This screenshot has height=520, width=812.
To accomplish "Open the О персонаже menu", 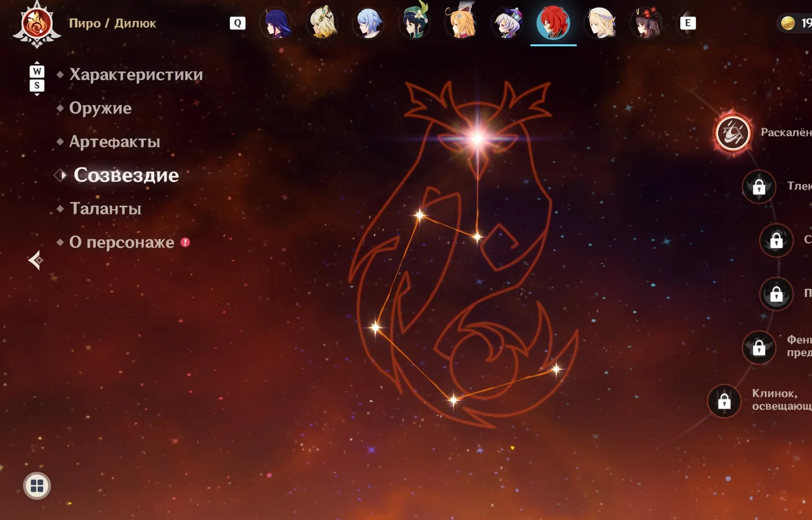I will click(x=122, y=242).
